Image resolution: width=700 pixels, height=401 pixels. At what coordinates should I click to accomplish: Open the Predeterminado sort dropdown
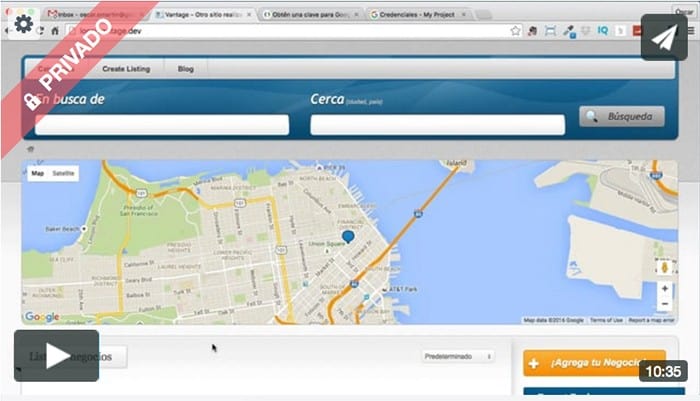tap(458, 356)
